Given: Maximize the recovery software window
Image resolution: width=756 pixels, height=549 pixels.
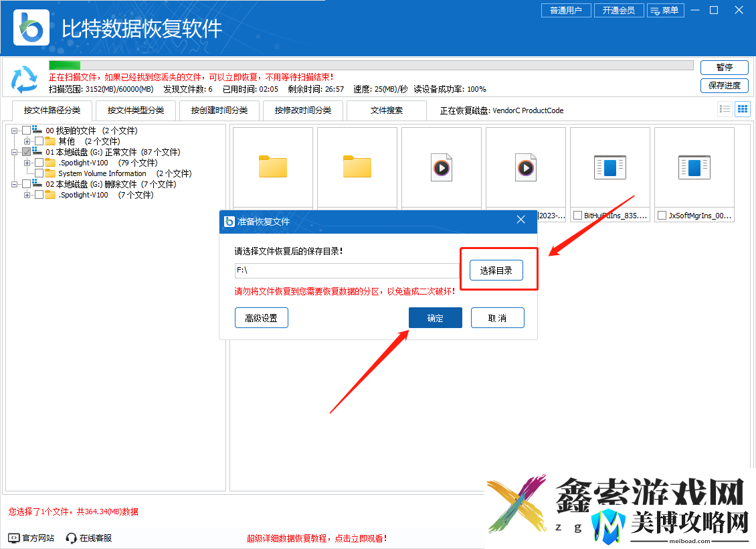Looking at the screenshot, I should (x=714, y=10).
